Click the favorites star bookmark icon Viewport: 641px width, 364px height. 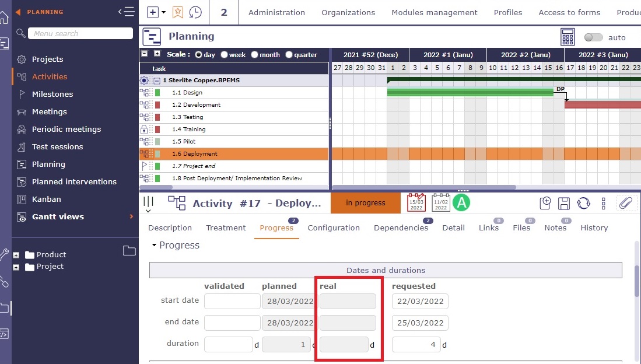(178, 12)
